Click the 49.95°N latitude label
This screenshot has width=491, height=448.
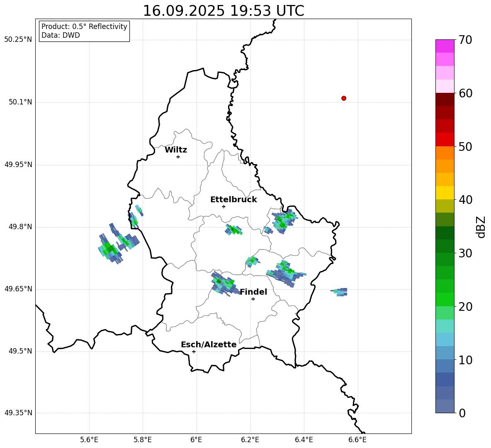coord(18,164)
